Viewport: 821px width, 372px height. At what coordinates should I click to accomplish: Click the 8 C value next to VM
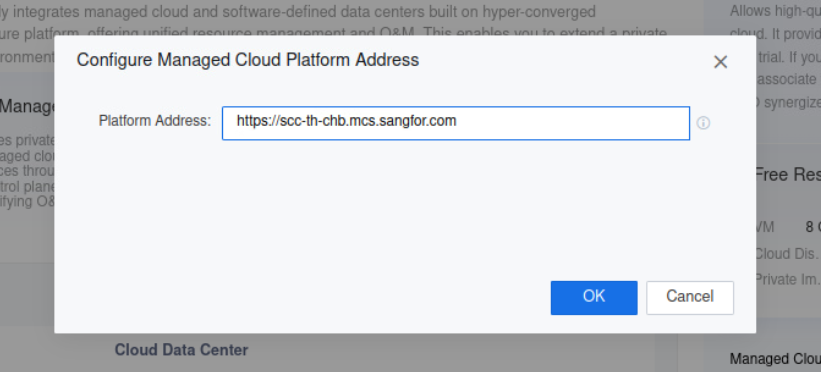click(813, 227)
